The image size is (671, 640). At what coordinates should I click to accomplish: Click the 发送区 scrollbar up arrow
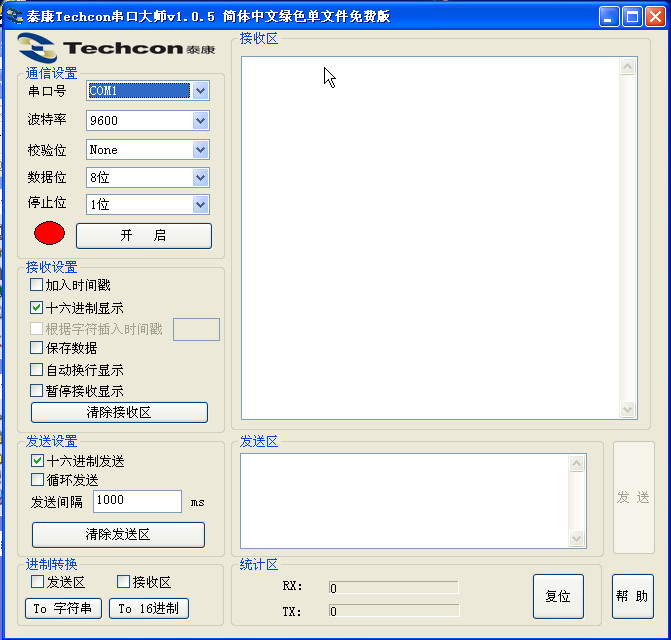576,464
